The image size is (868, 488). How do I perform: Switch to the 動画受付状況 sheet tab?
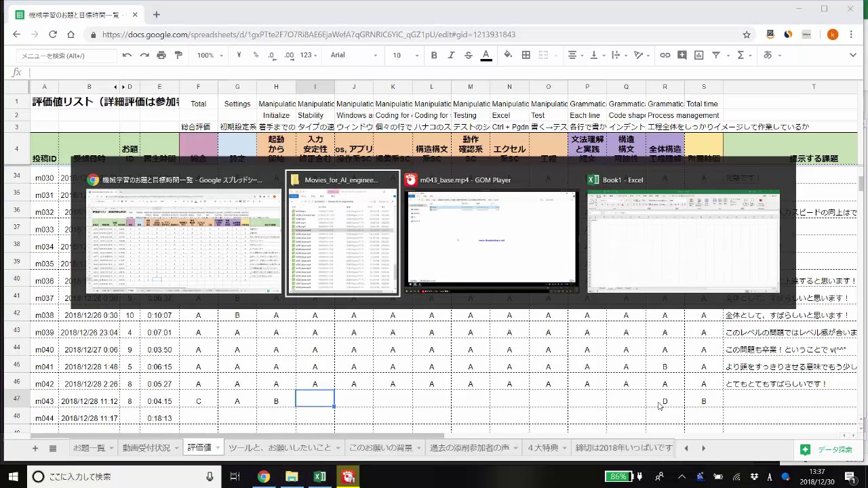146,448
